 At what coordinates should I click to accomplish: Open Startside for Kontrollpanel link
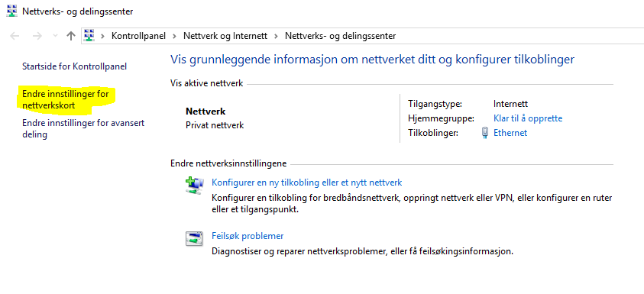tap(74, 66)
